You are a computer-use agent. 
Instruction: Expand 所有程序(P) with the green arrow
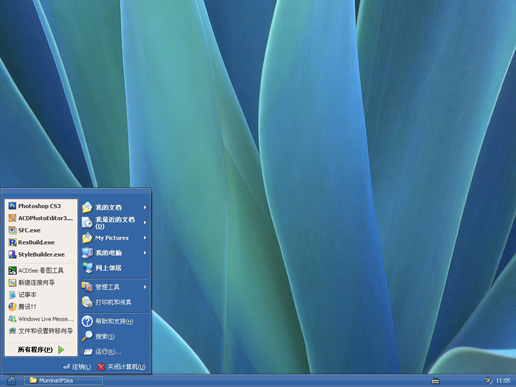61,349
